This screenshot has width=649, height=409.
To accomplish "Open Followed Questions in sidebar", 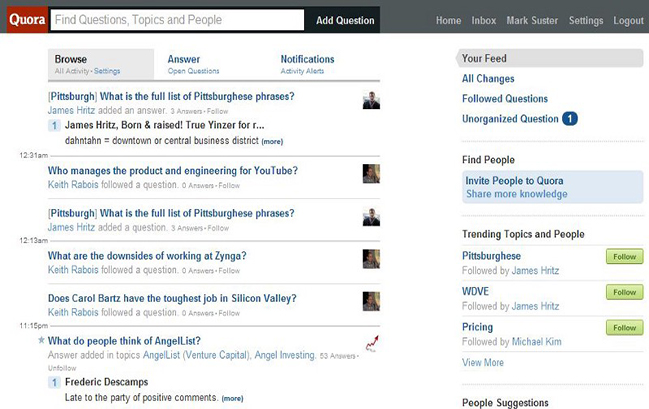I will pyautogui.click(x=505, y=99).
